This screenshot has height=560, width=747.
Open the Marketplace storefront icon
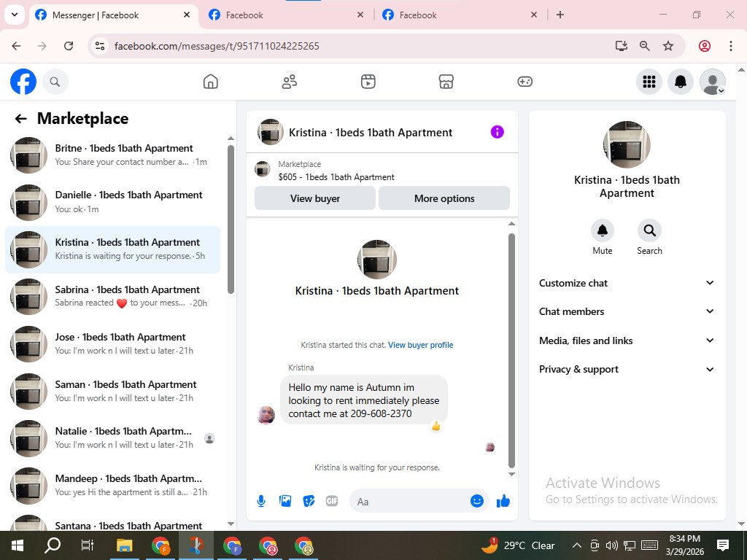446,82
